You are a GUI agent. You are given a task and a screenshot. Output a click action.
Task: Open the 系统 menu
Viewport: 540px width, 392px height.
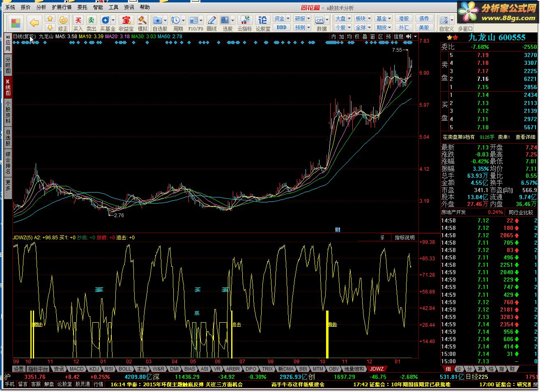click(x=10, y=7)
